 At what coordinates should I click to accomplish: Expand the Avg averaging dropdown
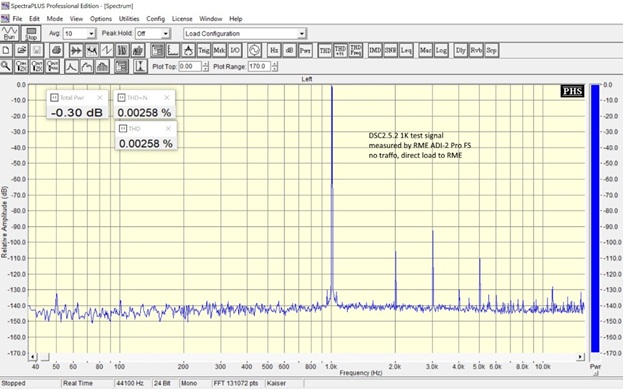pyautogui.click(x=91, y=34)
